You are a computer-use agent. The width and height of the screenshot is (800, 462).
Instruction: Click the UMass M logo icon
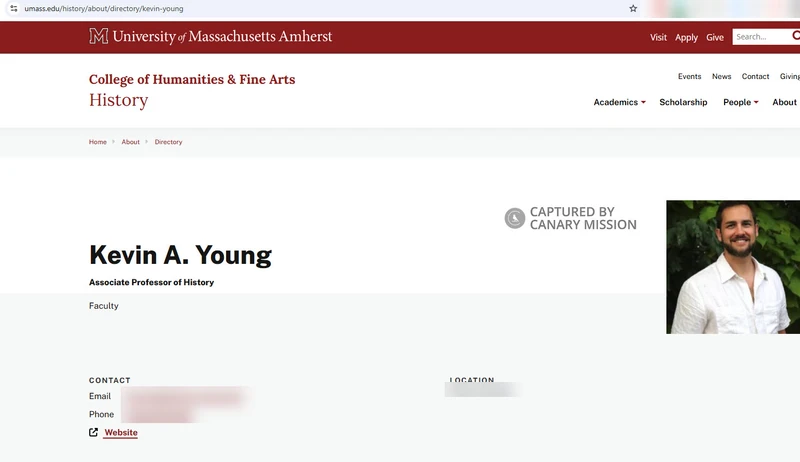click(98, 36)
